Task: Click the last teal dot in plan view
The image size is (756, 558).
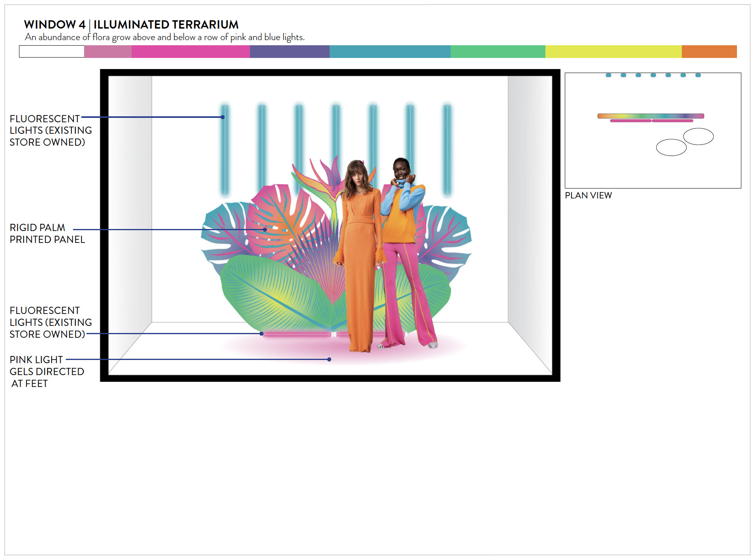Action: 698,75
